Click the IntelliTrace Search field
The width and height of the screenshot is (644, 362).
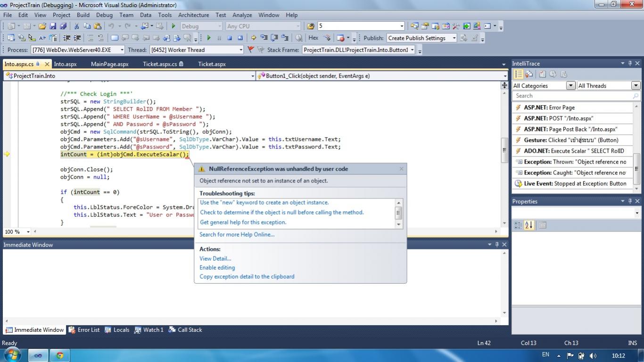pyautogui.click(x=576, y=96)
